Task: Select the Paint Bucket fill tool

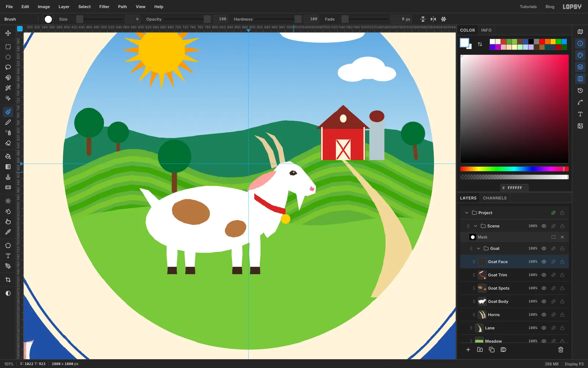Action: (8, 156)
